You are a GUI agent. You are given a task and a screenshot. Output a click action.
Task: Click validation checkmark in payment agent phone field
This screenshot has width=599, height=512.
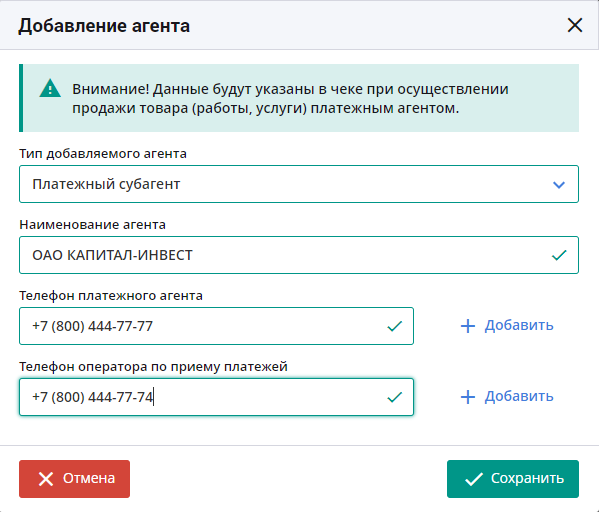(x=394, y=326)
